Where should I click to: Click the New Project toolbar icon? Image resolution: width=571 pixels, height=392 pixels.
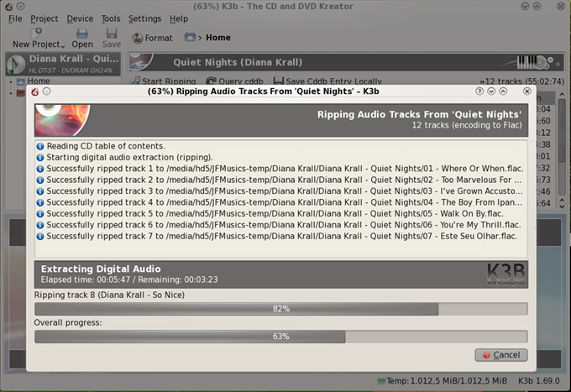pos(36,33)
